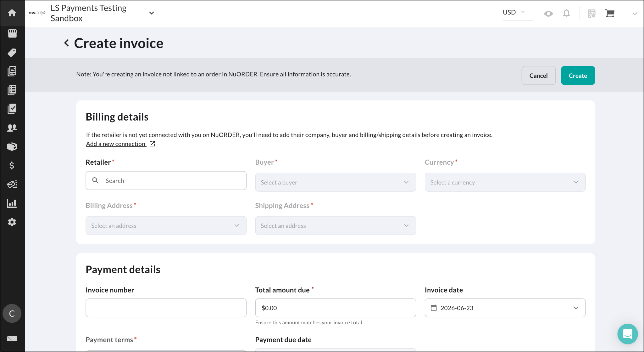Open the Select a currency dropdown
This screenshot has height=352, width=644.
505,182
